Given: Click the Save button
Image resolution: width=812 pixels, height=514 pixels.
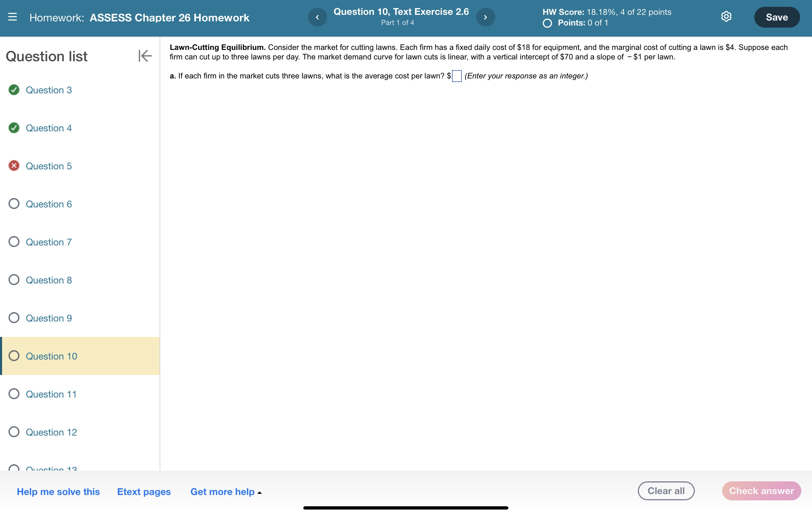Looking at the screenshot, I should 777,17.
